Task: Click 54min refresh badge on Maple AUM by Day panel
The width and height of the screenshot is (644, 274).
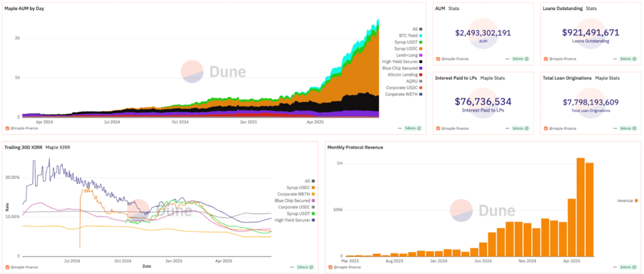Action: (413, 128)
